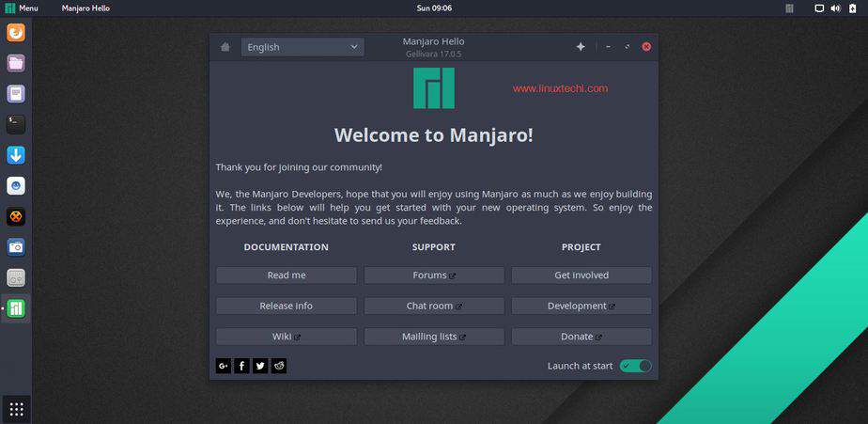Open Firefox from the dock
This screenshot has height=424, width=868.
(x=16, y=32)
